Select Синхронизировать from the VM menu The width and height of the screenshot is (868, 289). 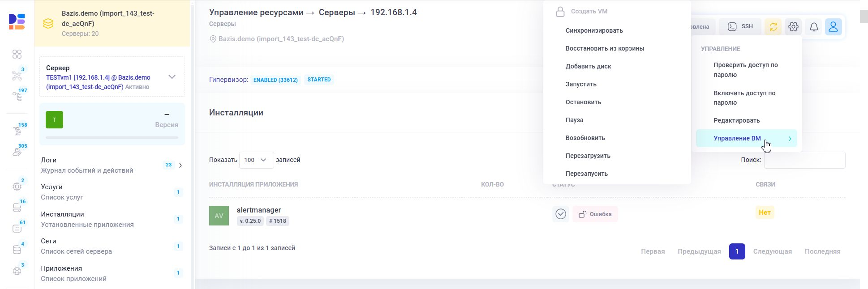click(594, 30)
